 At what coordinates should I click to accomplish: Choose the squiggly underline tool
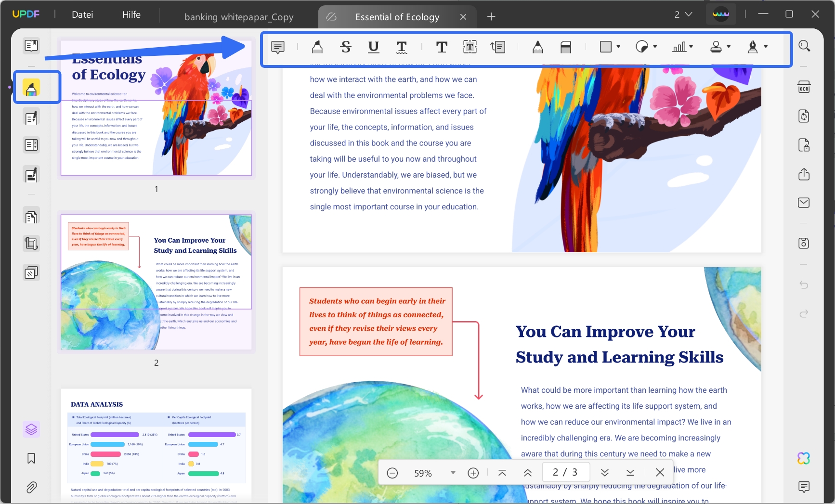point(401,47)
